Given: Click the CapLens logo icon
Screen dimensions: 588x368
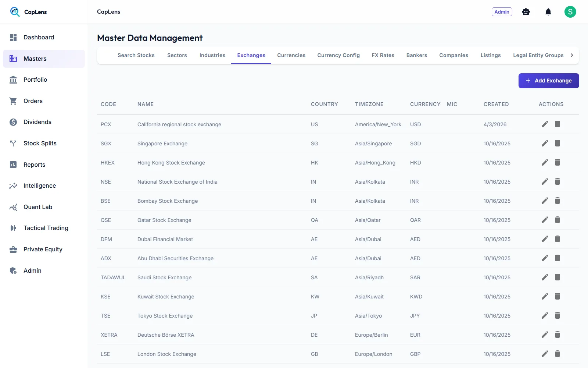Looking at the screenshot, I should coord(15,12).
